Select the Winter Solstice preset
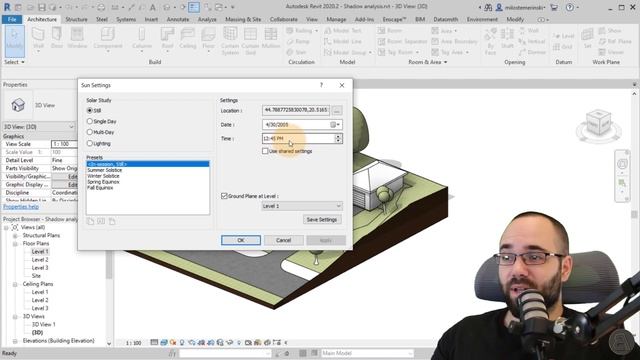The height and width of the screenshot is (360, 640). click(x=103, y=176)
